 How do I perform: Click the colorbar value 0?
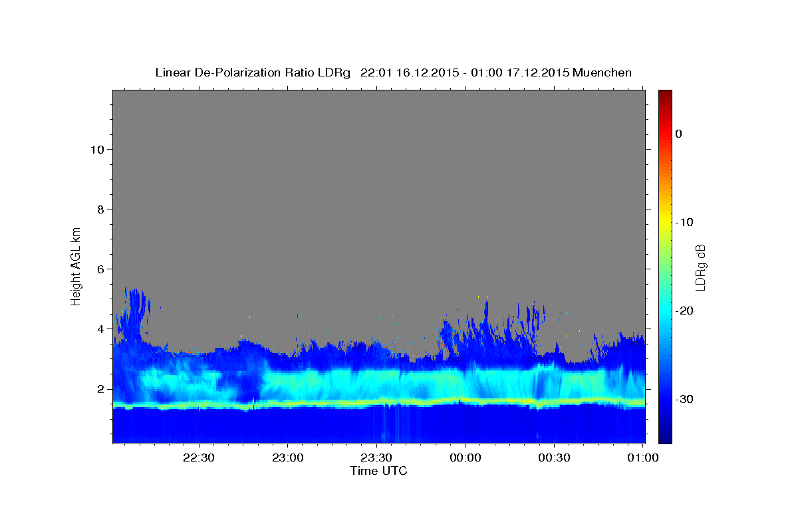coord(679,134)
